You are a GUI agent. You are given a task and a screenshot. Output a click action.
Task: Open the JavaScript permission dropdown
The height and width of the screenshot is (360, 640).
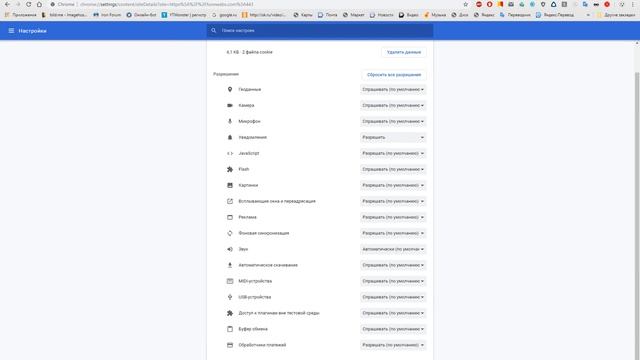click(393, 153)
